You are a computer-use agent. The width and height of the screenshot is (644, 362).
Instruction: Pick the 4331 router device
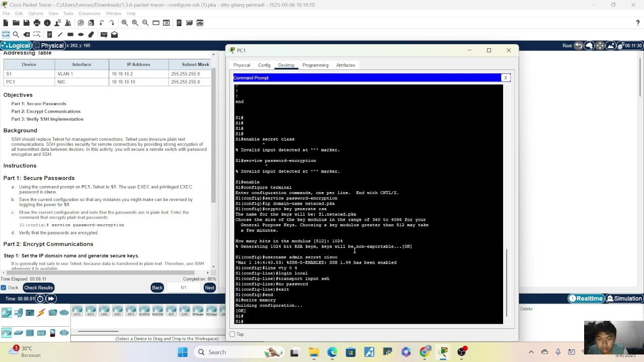77,311
